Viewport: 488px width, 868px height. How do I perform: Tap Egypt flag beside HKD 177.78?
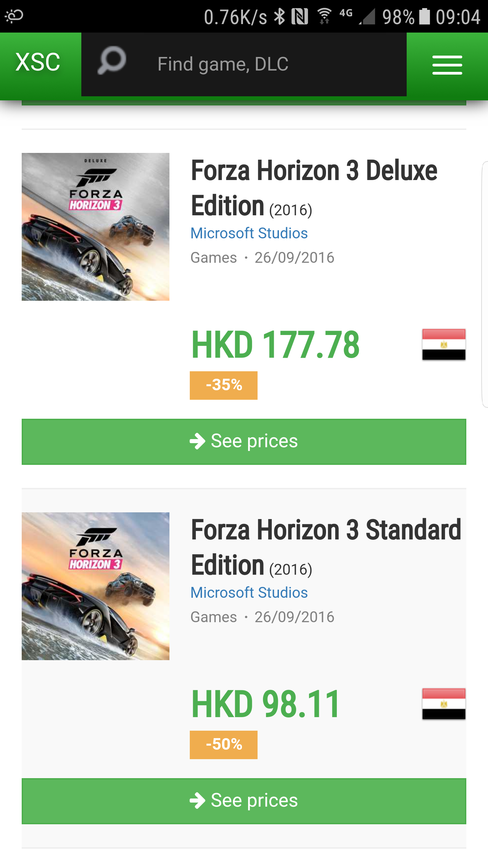444,344
